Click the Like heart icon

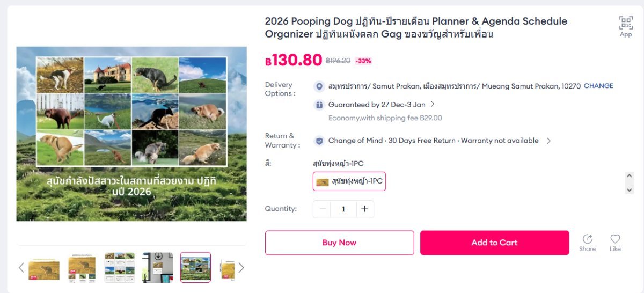tap(615, 239)
